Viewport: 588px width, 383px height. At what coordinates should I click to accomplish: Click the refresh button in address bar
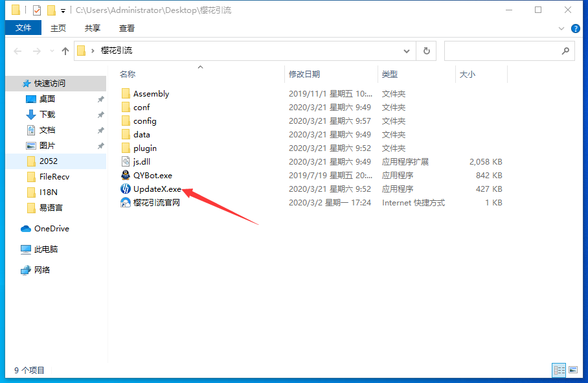pos(426,51)
